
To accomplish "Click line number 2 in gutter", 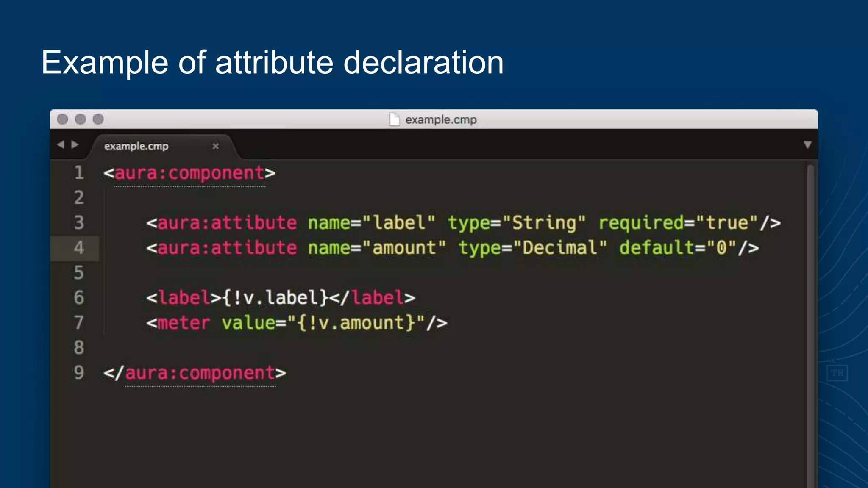I will click(79, 198).
